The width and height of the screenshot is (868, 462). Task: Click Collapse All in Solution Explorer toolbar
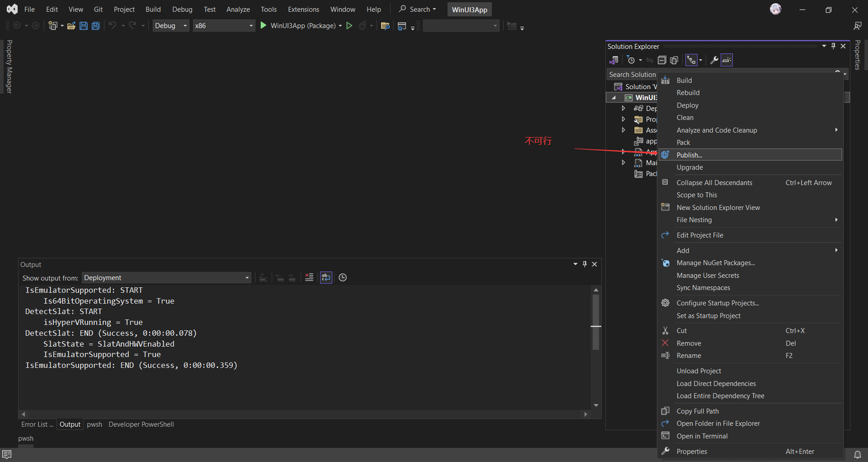tap(662, 60)
